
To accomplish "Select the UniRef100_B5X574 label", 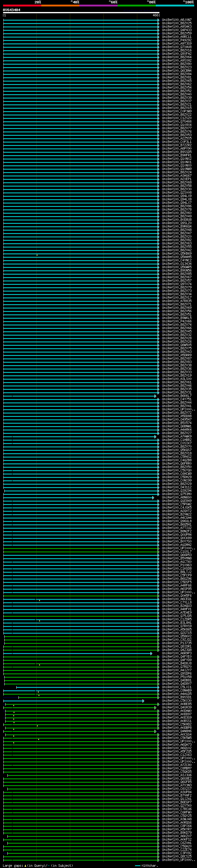I will coord(177,423).
